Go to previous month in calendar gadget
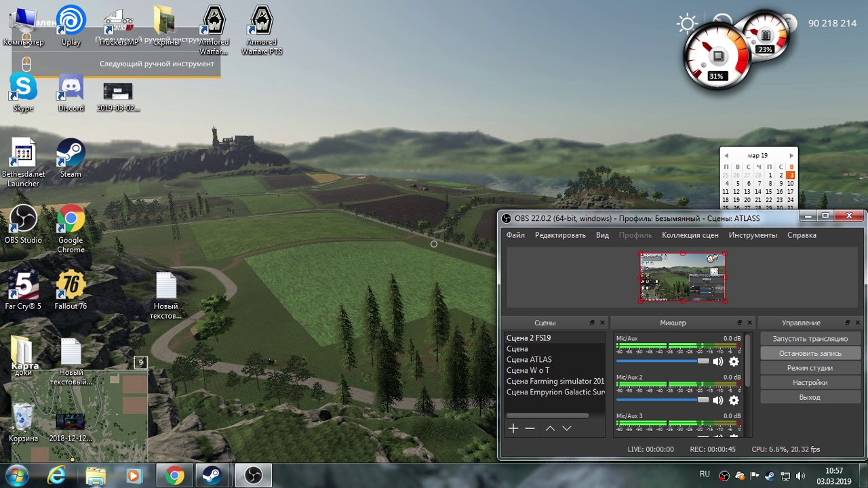 pos(726,155)
